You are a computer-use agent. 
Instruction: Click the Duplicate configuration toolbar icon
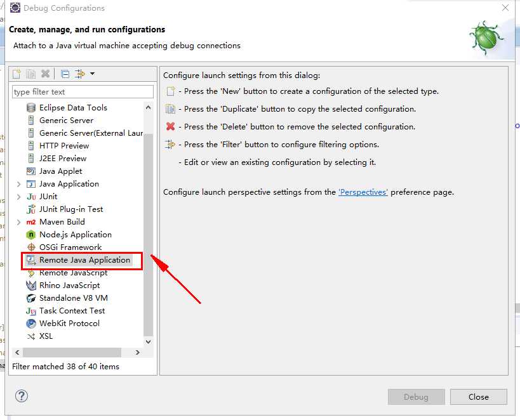click(31, 74)
